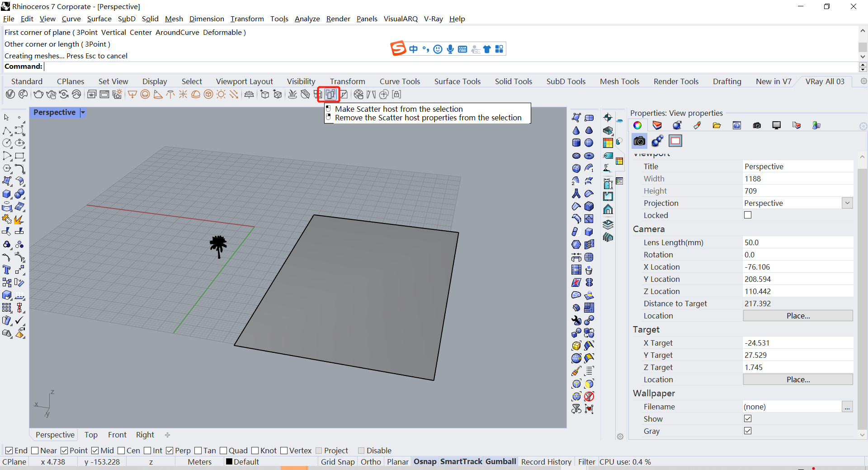Open the Render menu

click(x=338, y=19)
